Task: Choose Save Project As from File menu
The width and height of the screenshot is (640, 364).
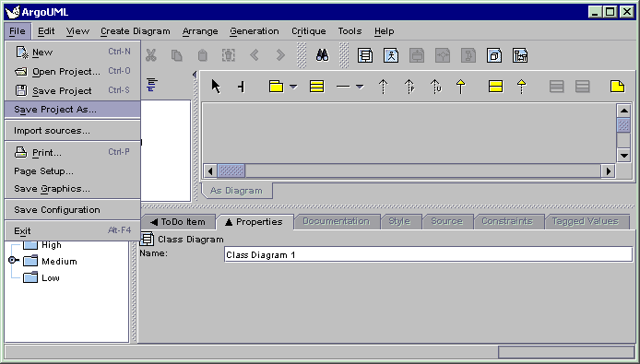Action: [x=72, y=110]
